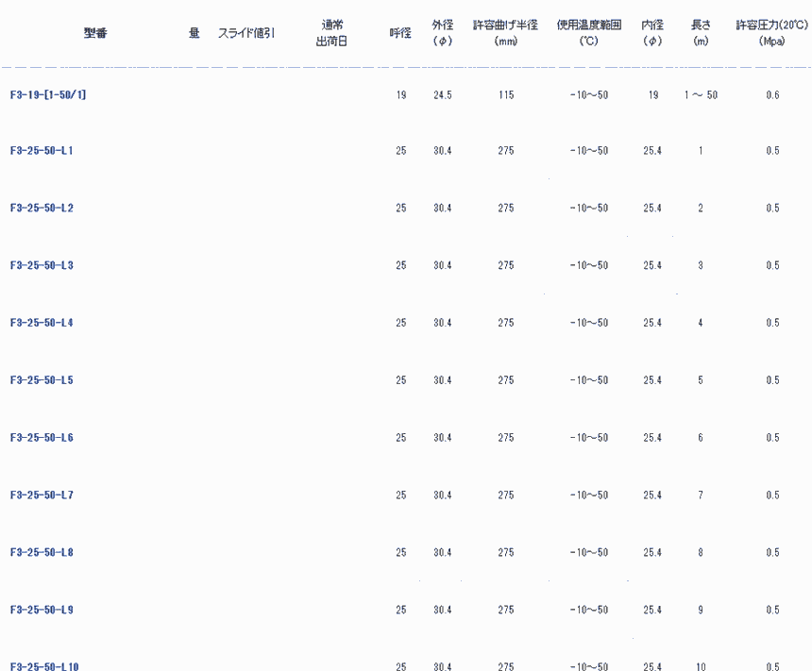Select product F3-25-50-L6

tap(42, 438)
